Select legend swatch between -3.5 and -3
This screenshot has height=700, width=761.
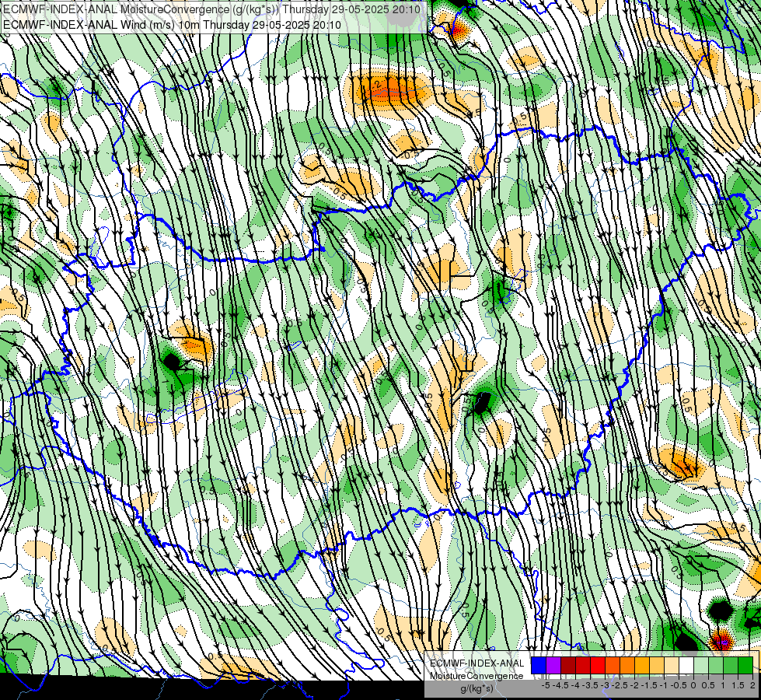[598, 666]
